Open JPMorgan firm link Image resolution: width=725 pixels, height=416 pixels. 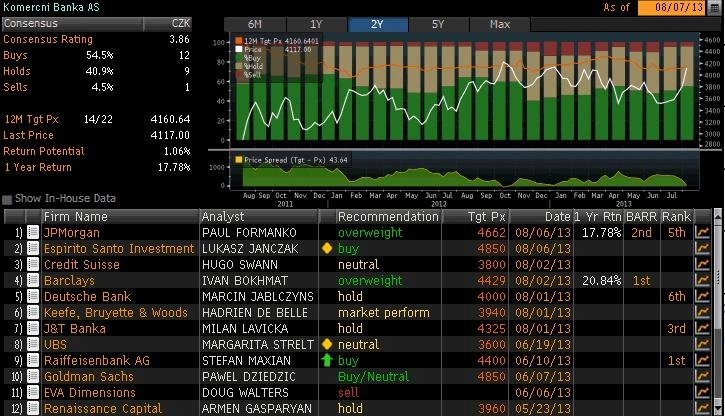click(x=72, y=232)
